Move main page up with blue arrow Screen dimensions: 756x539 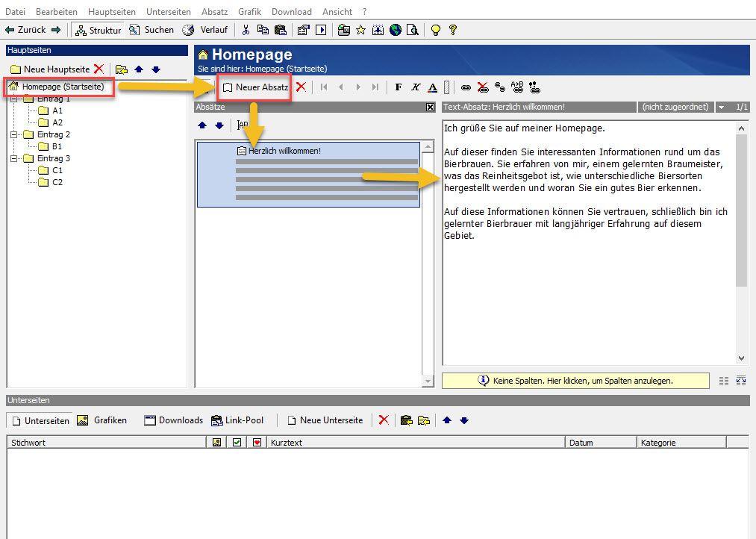pos(139,69)
